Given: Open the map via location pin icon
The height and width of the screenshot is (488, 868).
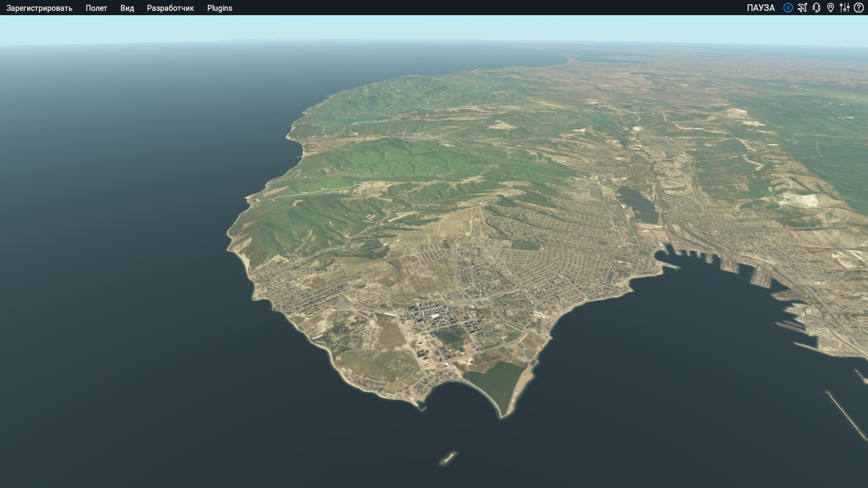Looking at the screenshot, I should point(831,8).
